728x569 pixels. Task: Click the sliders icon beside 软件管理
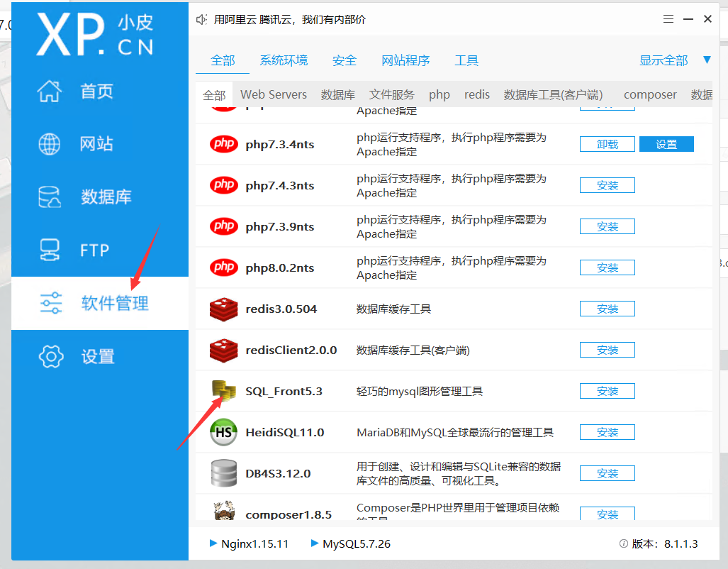click(x=50, y=303)
